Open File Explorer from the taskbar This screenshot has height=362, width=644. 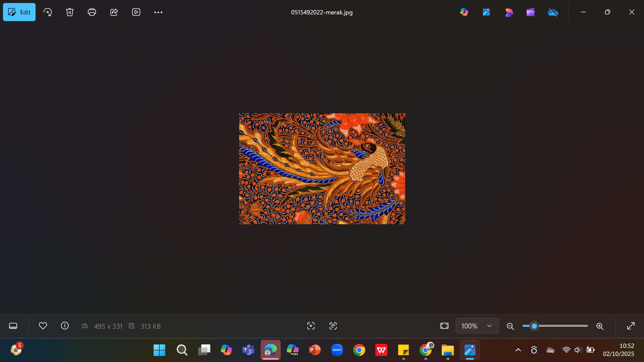(x=448, y=350)
